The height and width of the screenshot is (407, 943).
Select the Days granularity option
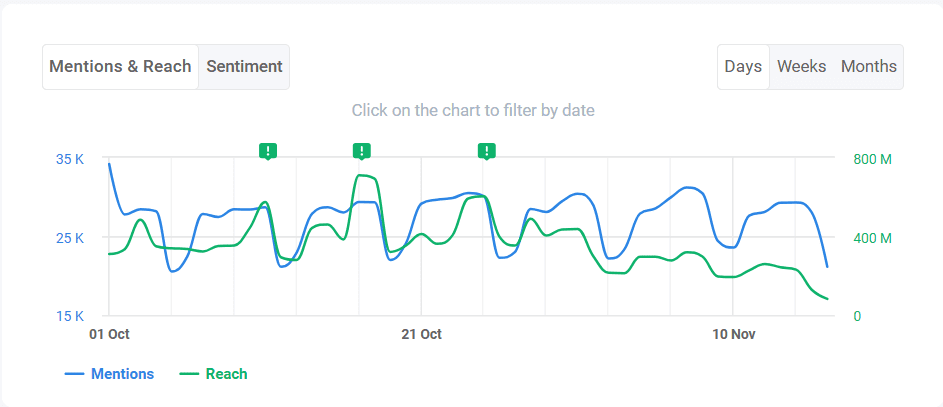click(x=743, y=67)
